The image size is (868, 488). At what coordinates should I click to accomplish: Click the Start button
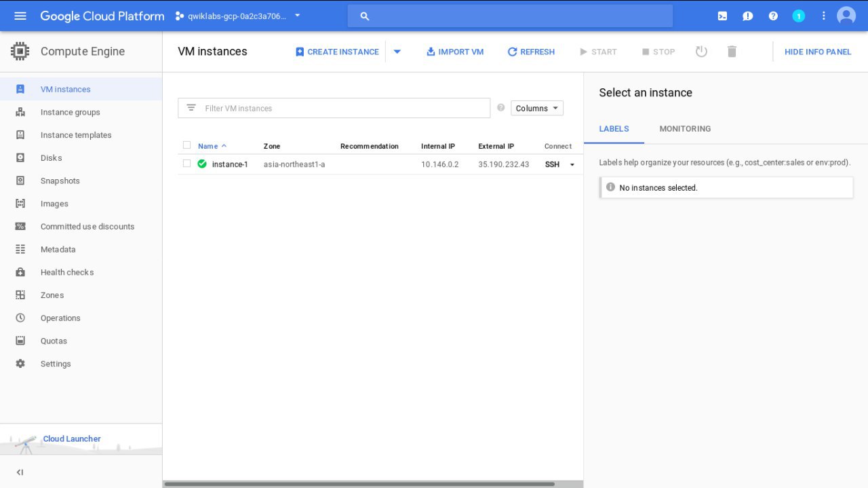click(598, 52)
